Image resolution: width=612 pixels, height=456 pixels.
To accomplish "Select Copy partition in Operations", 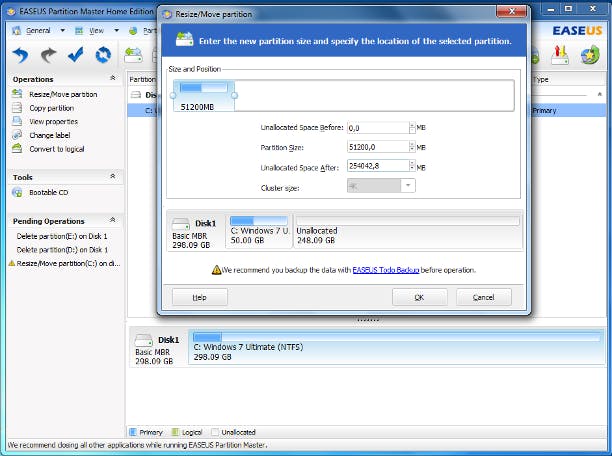I will [x=52, y=108].
